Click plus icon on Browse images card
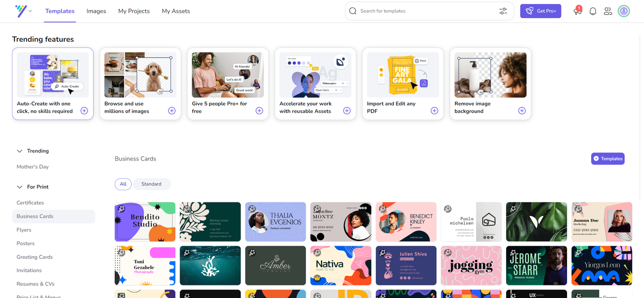Screen dimensions: 644x298 pyautogui.click(x=172, y=111)
